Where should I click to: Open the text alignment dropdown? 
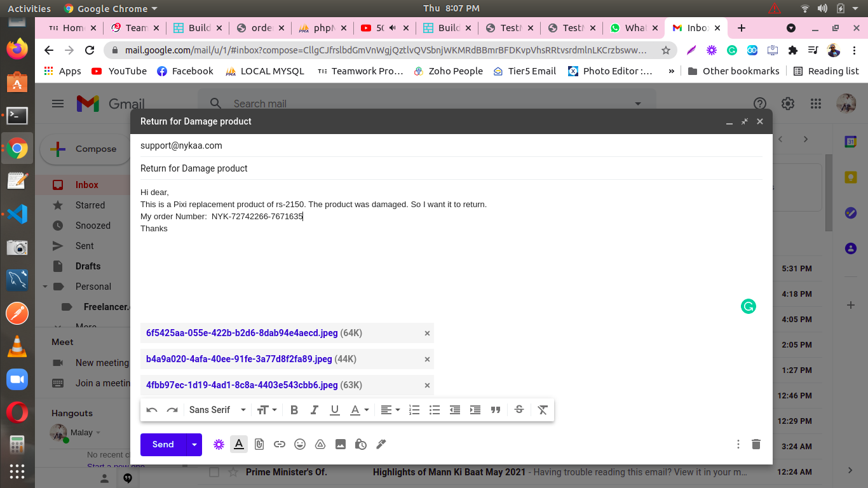(390, 410)
